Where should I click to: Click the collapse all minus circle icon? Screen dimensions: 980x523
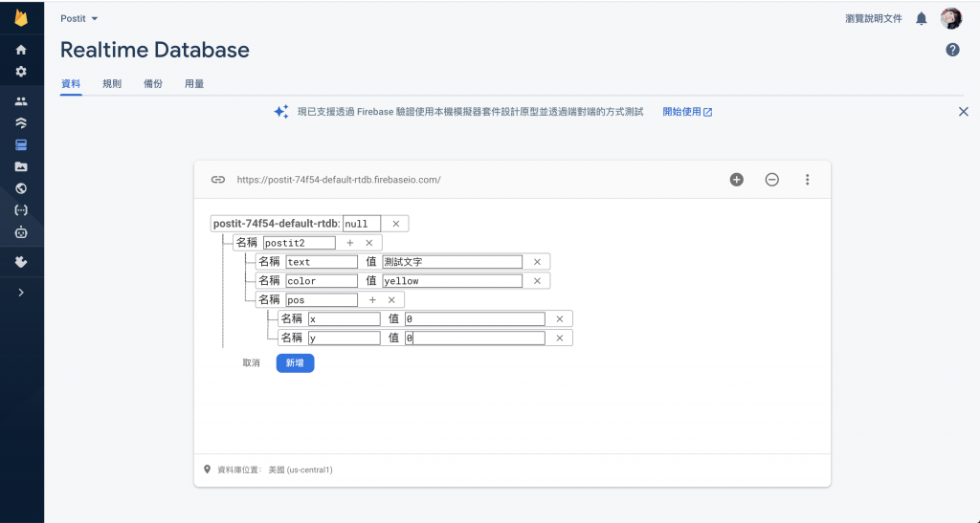point(772,180)
